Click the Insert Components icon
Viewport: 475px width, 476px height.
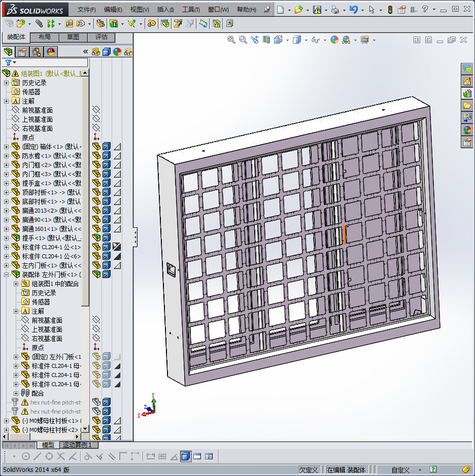(x=21, y=23)
